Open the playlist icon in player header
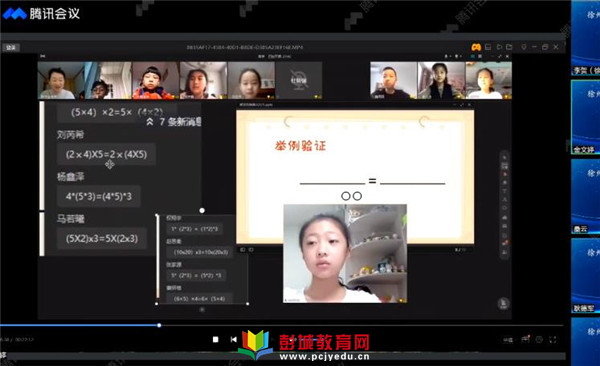Screen dimensions: 600x366 tap(488, 47)
